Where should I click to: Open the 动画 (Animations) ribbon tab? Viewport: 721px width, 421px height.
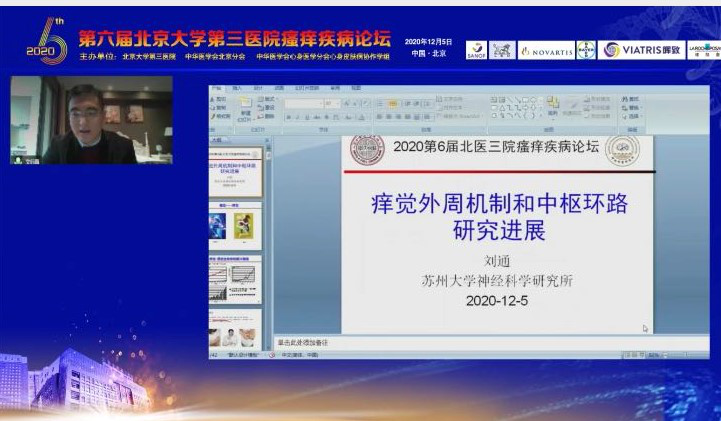[279, 88]
